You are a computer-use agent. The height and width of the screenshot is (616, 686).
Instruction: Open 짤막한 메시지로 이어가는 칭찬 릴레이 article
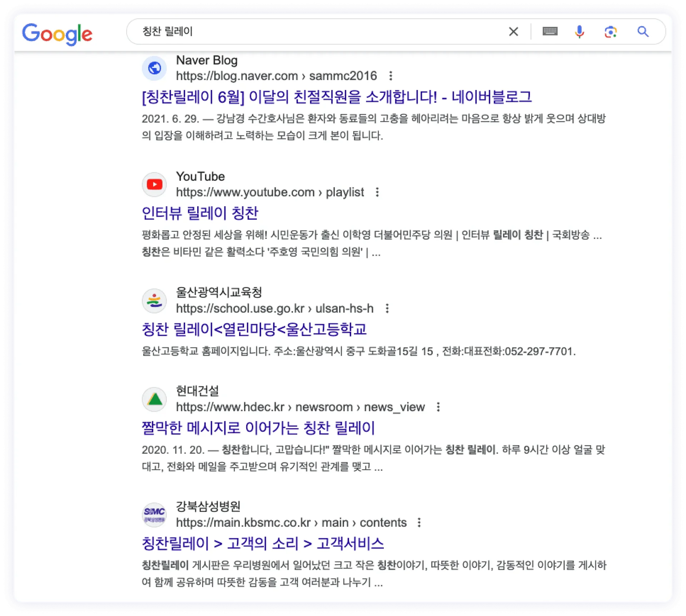point(258,428)
